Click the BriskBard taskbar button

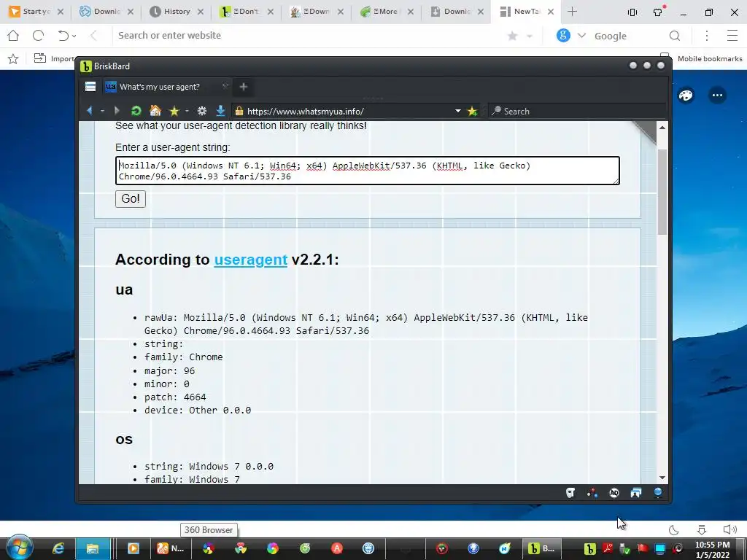tap(541, 548)
